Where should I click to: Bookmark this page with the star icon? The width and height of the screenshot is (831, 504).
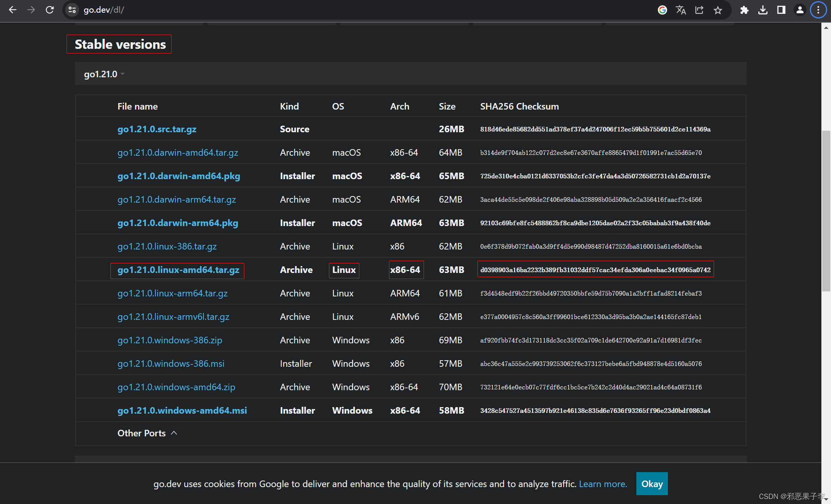click(x=718, y=10)
